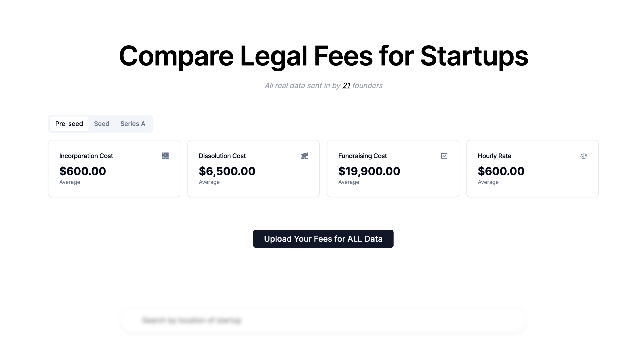Select the Dissolution Cost card
644x338 pixels.
coord(253,168)
